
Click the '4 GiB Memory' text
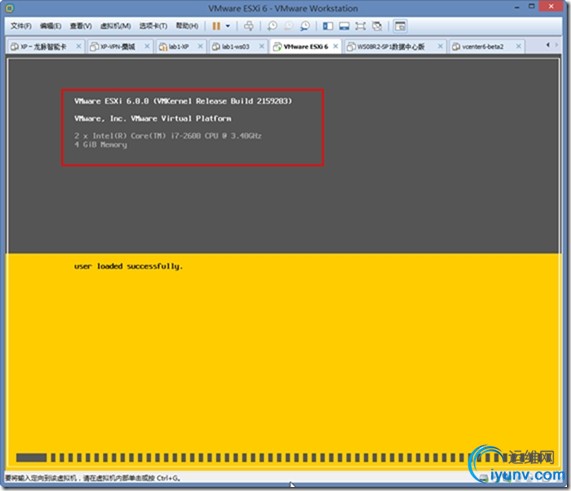point(101,145)
